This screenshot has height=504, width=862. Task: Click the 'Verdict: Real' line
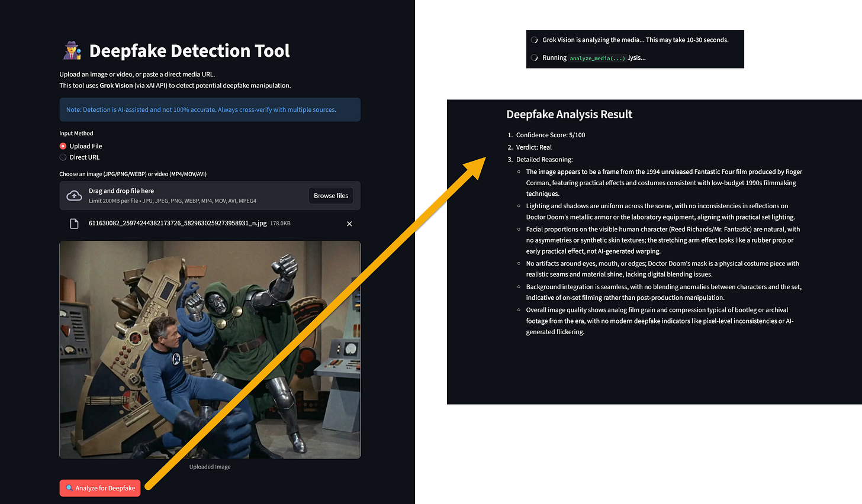(534, 147)
